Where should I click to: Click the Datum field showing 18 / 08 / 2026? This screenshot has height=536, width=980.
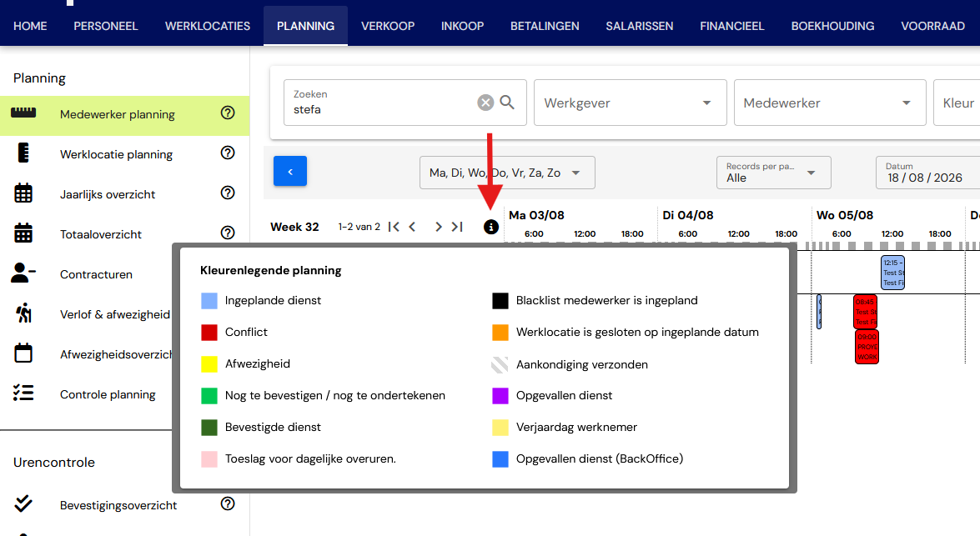point(927,173)
